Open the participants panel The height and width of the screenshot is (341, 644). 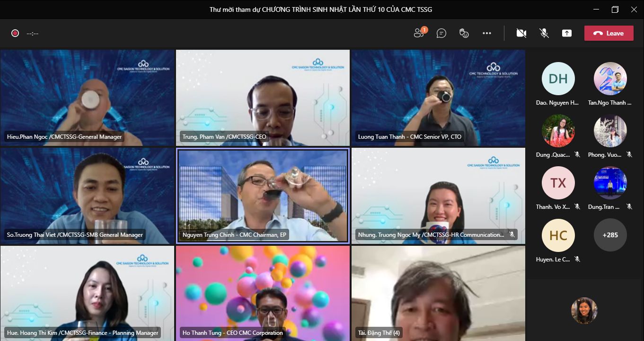(x=419, y=33)
